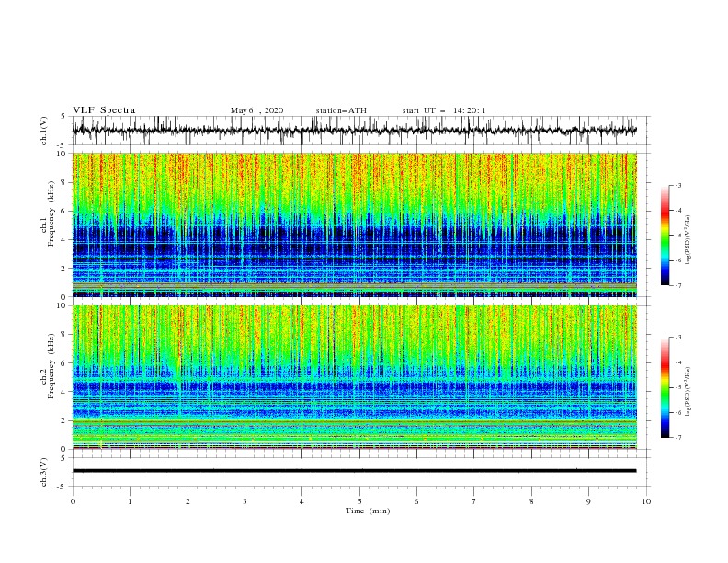Click the "-7" label on ch.1 color bar
This screenshot has height=563, width=728.
pos(678,285)
